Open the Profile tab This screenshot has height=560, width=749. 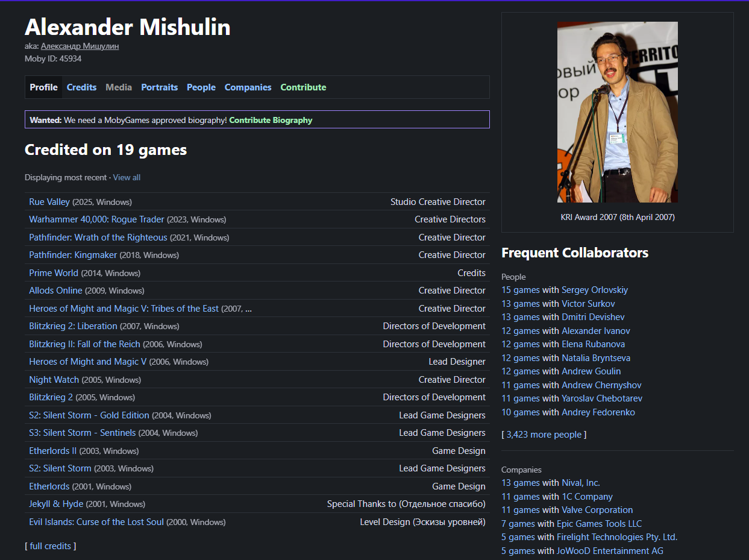tap(44, 87)
